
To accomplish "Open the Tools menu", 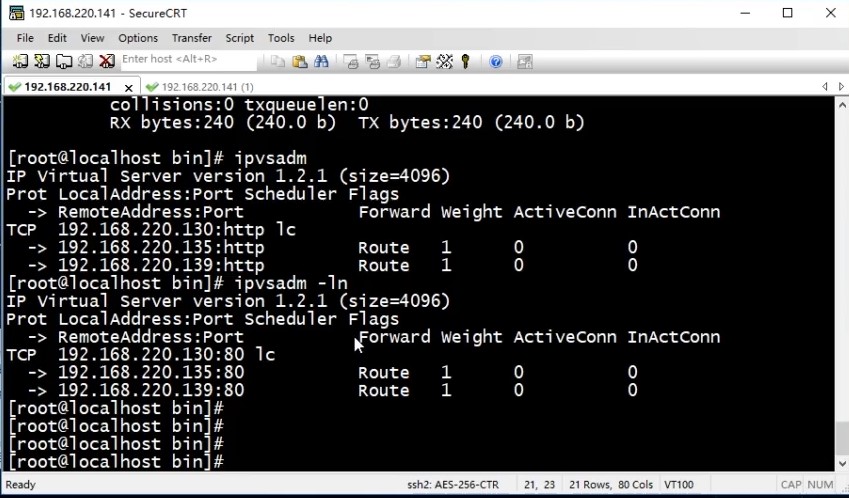I will tap(281, 38).
